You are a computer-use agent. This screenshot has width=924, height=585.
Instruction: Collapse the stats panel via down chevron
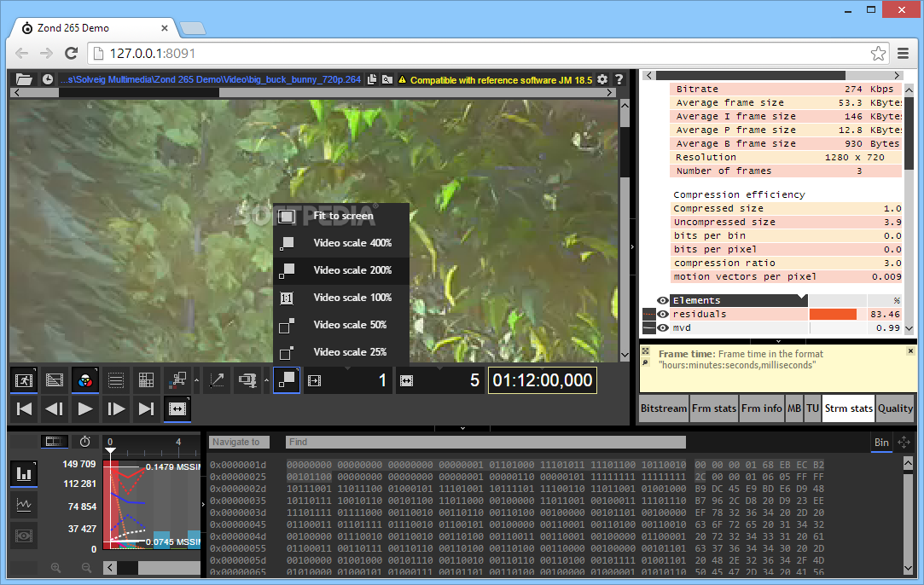[x=778, y=341]
